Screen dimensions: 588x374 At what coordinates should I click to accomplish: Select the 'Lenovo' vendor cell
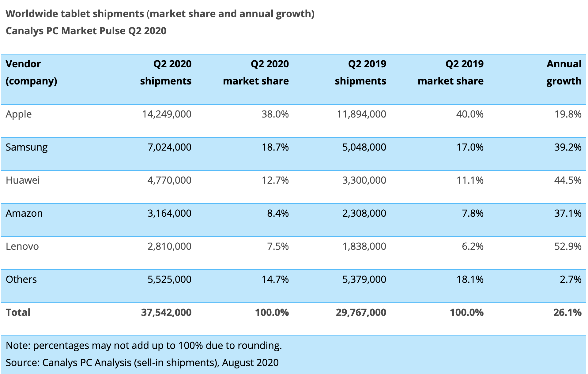coord(22,246)
